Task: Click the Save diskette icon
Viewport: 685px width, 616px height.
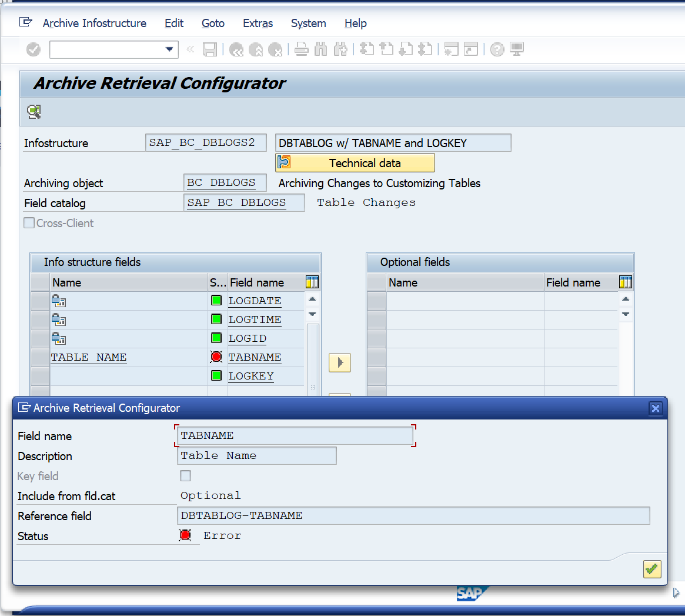Action: (x=210, y=49)
